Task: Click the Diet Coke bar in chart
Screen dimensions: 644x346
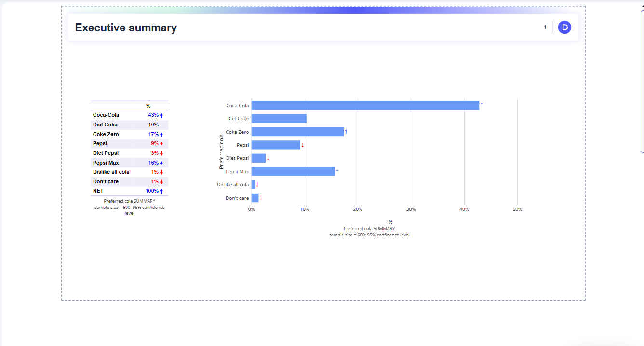Action: (x=279, y=119)
